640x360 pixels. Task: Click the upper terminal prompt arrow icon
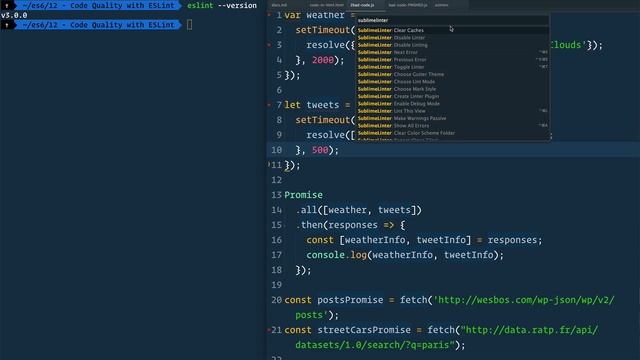(7, 5)
